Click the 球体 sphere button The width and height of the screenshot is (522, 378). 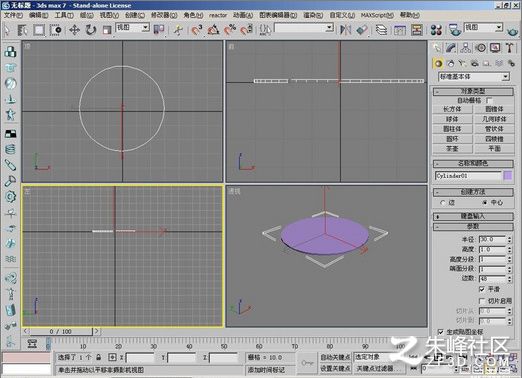453,119
